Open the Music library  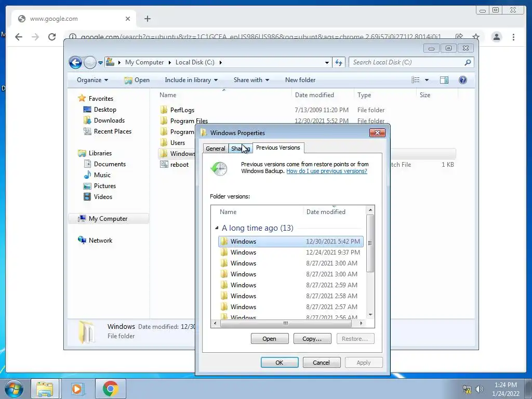[102, 175]
